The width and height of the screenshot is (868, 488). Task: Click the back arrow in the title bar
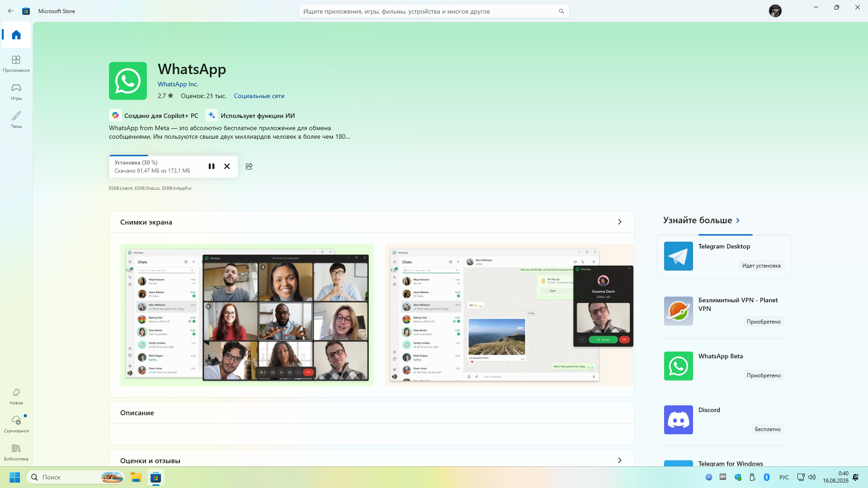click(11, 11)
